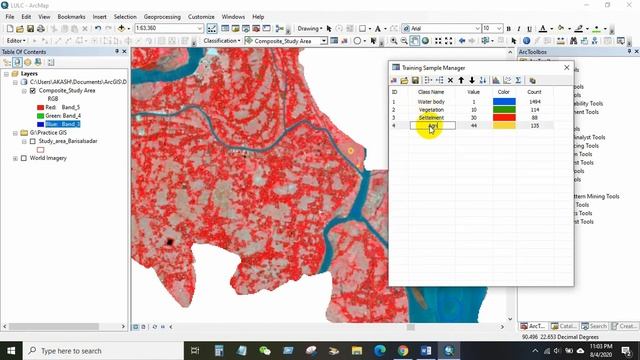
Task: Open the Bookmarks menu
Action: [x=71, y=17]
